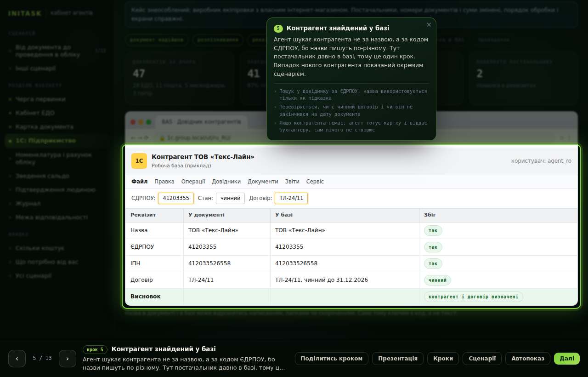The image size is (588, 377).
Task: Click the green 5 badge in tooltip
Action: tap(278, 29)
